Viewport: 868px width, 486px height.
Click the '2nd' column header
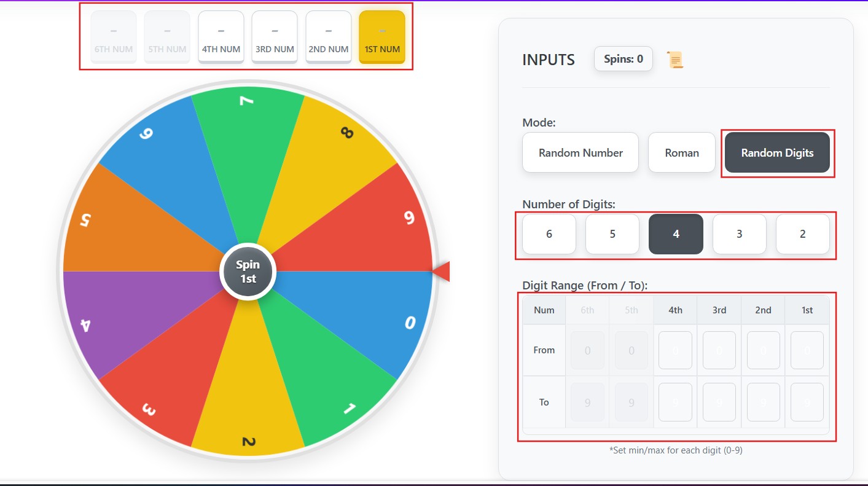point(764,310)
